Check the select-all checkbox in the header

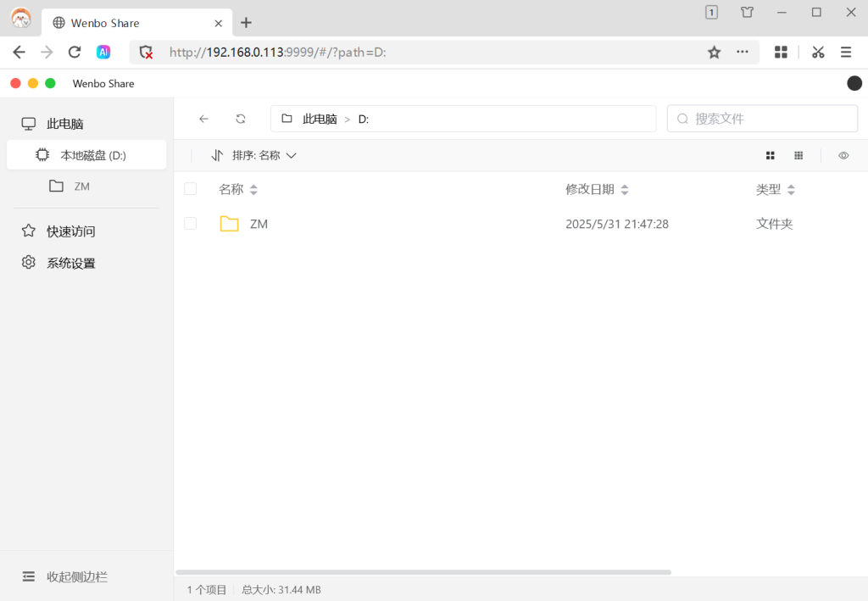[190, 188]
